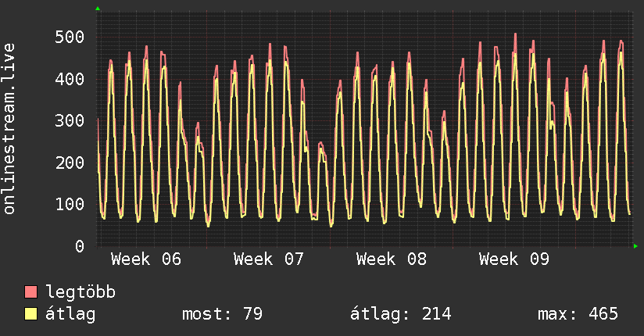Image resolution: width=644 pixels, height=336 pixels.
Task: Select the legtöbb legend label
Action: click(x=80, y=292)
